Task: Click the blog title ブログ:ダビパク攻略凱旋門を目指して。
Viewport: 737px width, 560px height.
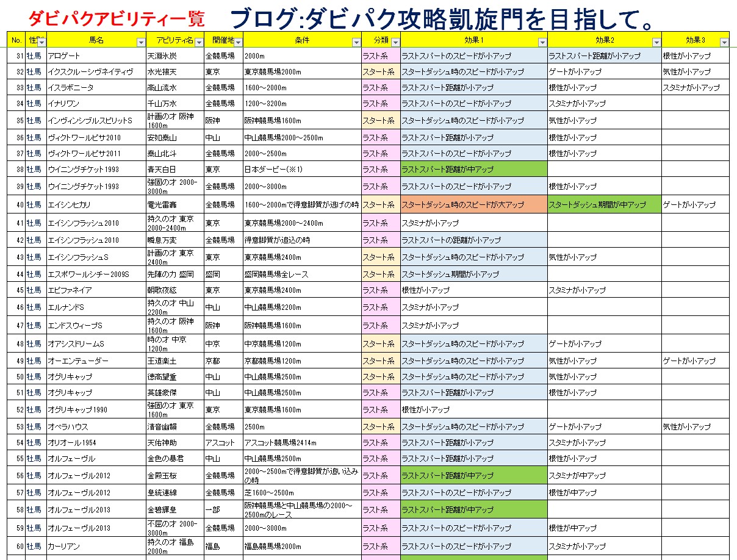Action: (x=446, y=18)
